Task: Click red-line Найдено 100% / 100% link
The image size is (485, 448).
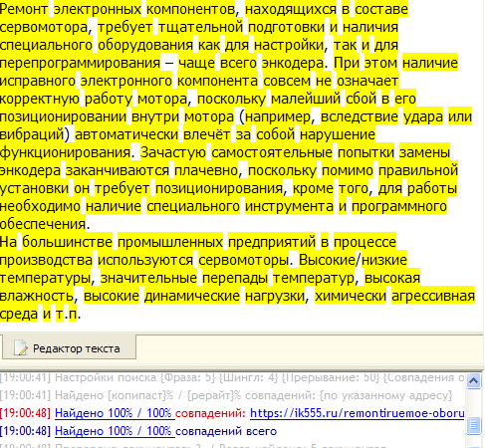Action: pos(115,413)
